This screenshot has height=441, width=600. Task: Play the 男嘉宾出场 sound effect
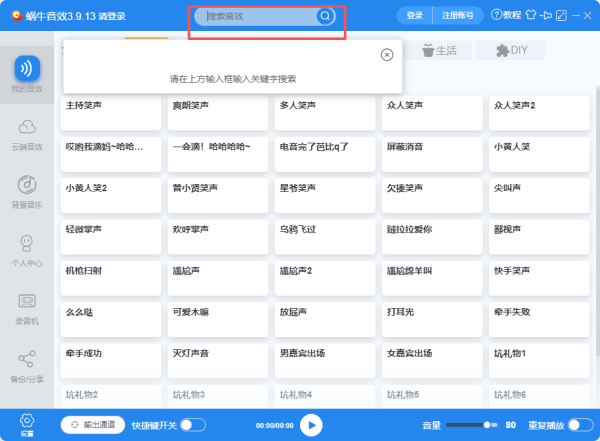point(325,361)
